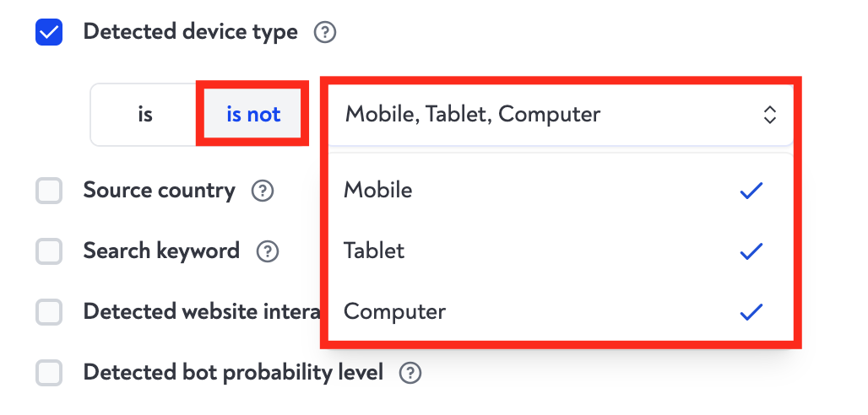Click the checkmark icon beside Tablet

point(751,251)
